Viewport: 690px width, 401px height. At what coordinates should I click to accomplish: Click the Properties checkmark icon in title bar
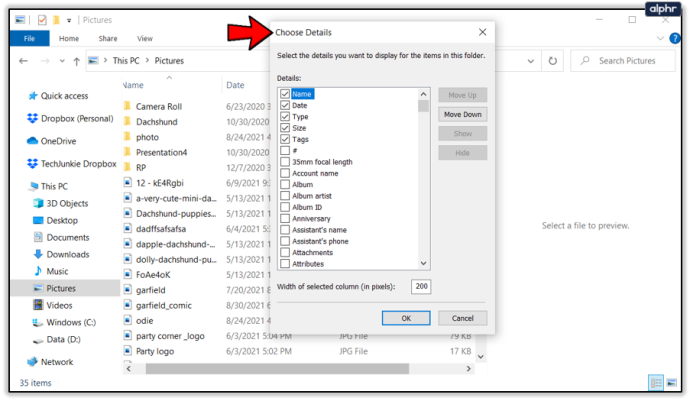[42, 20]
